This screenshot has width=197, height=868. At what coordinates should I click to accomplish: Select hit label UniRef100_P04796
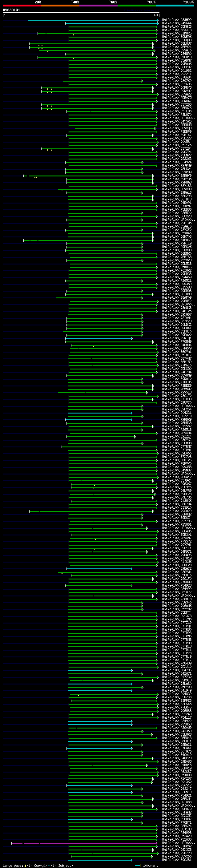pyautogui.click(x=177, y=670)
